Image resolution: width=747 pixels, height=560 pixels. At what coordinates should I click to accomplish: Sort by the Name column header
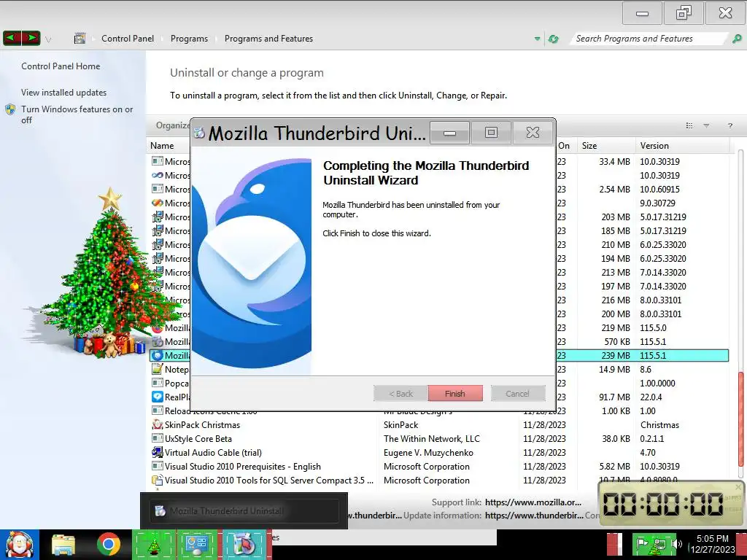click(x=162, y=146)
